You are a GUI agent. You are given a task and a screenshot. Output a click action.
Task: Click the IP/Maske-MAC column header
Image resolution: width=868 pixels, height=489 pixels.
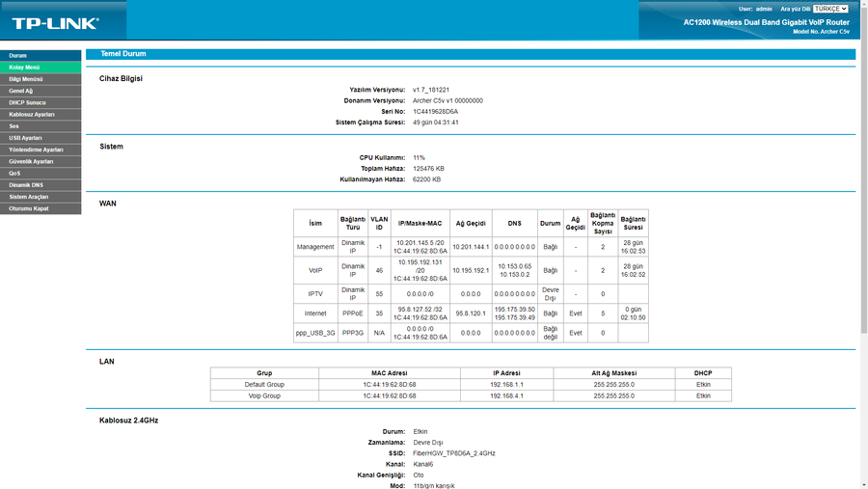pyautogui.click(x=420, y=224)
